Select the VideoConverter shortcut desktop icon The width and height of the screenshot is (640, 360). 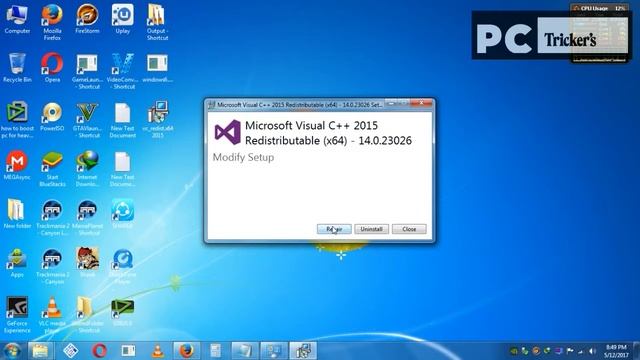pyautogui.click(x=122, y=71)
